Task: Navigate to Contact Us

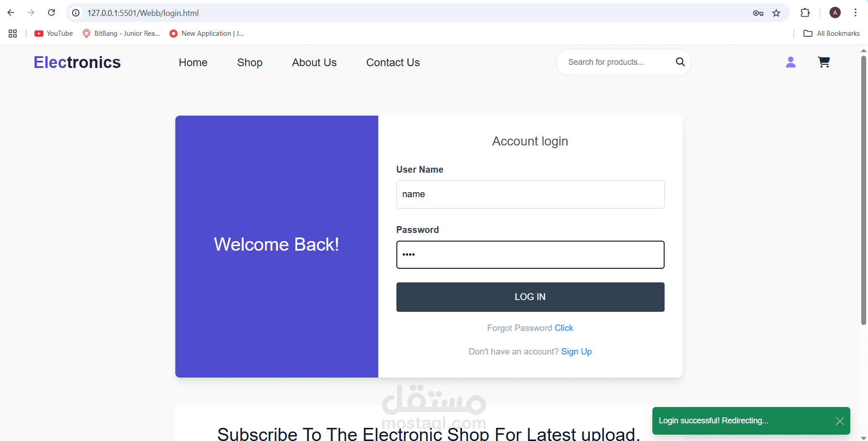Action: [x=393, y=63]
